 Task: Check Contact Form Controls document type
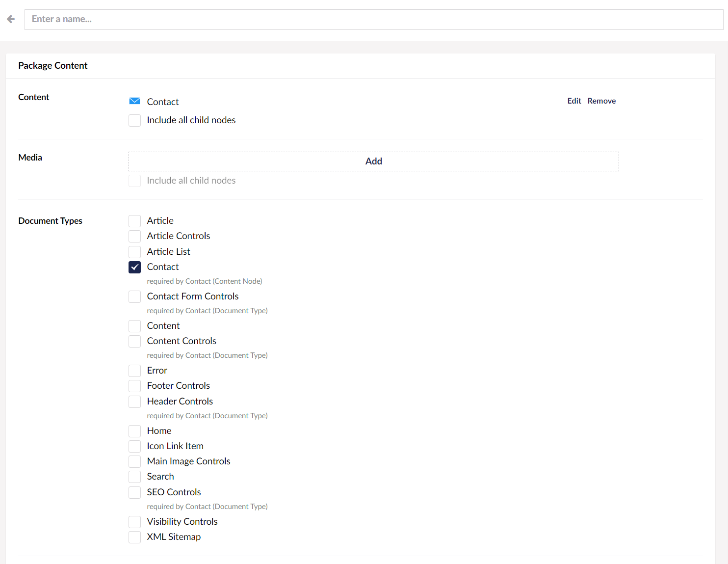click(134, 296)
